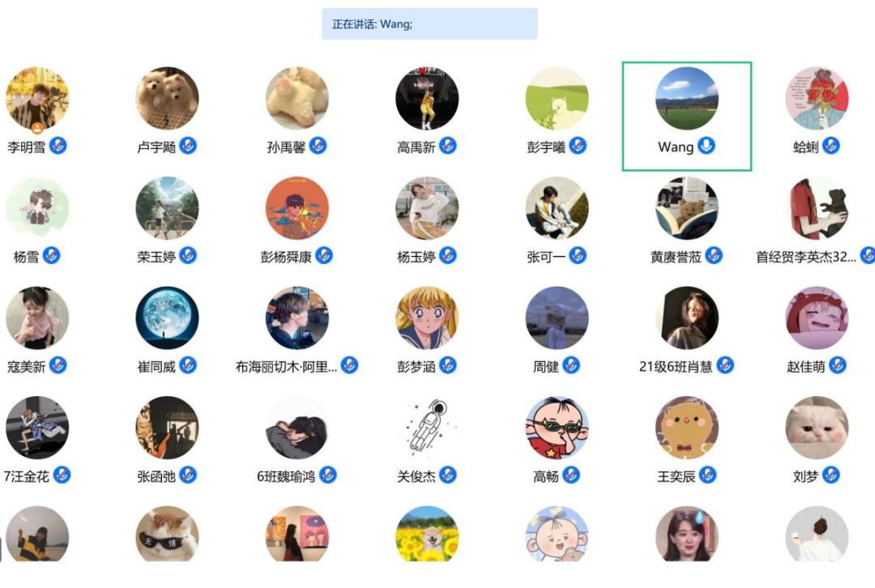
Task: Select 彭梦涵's Sailor Moon avatar
Action: point(427,318)
